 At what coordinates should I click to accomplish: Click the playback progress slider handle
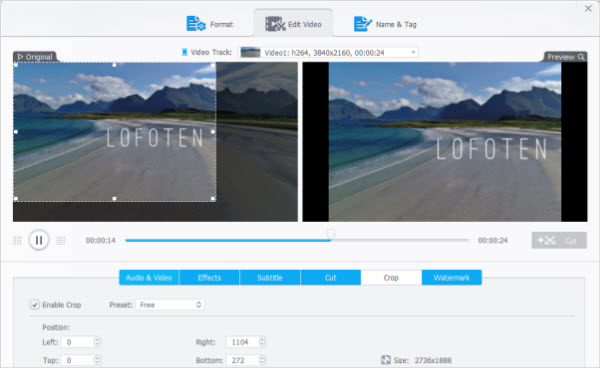331,234
